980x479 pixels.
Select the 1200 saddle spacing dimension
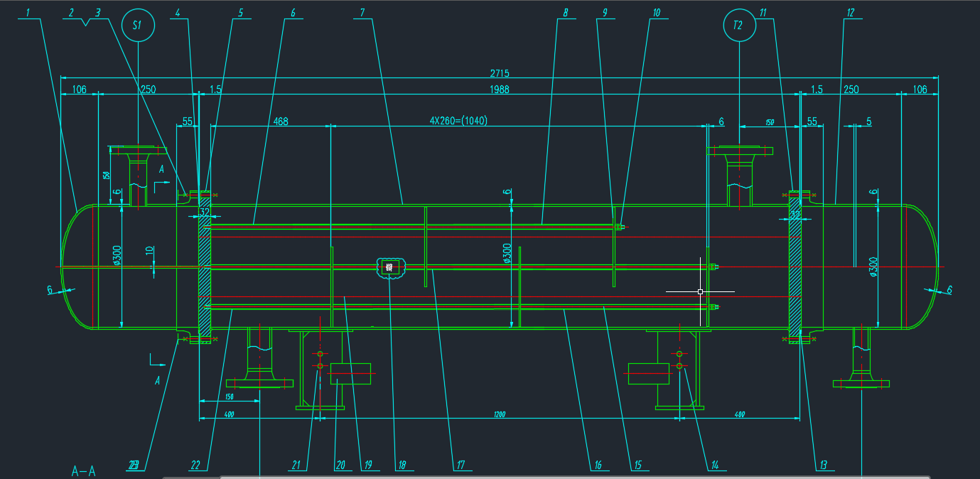(500, 414)
